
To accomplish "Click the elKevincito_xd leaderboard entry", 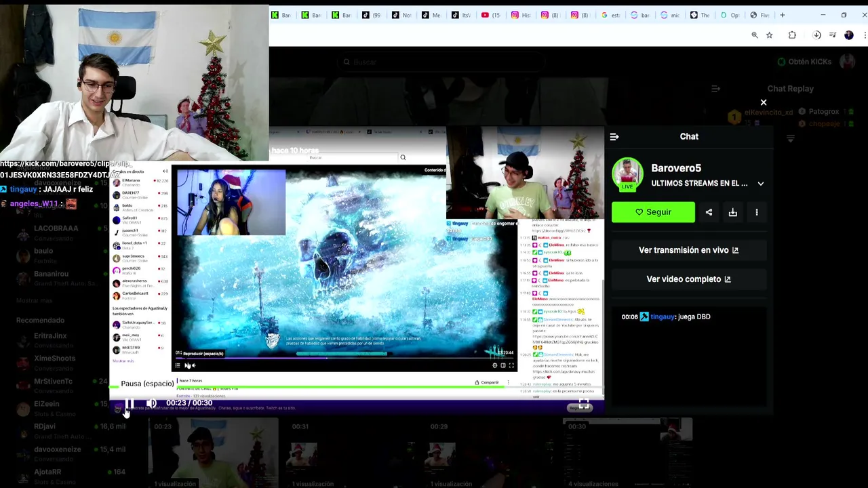I will coord(768,112).
